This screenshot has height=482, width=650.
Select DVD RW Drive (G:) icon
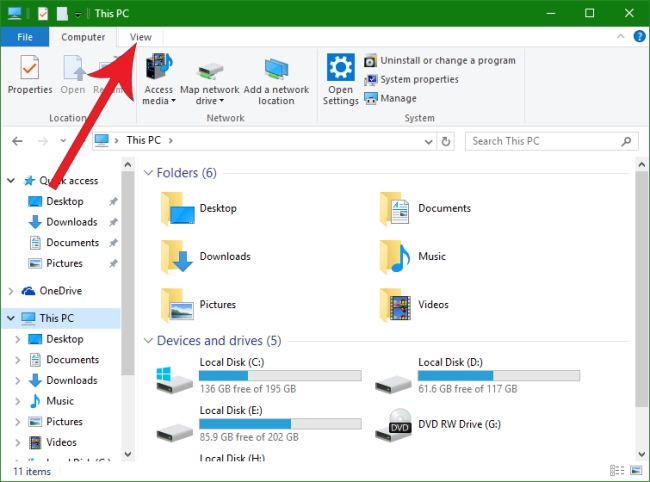click(x=393, y=425)
